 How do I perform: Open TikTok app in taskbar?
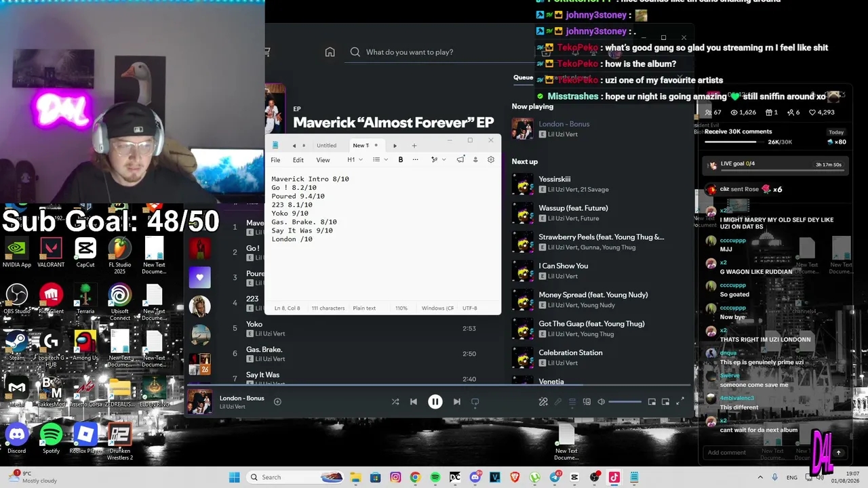click(x=614, y=477)
